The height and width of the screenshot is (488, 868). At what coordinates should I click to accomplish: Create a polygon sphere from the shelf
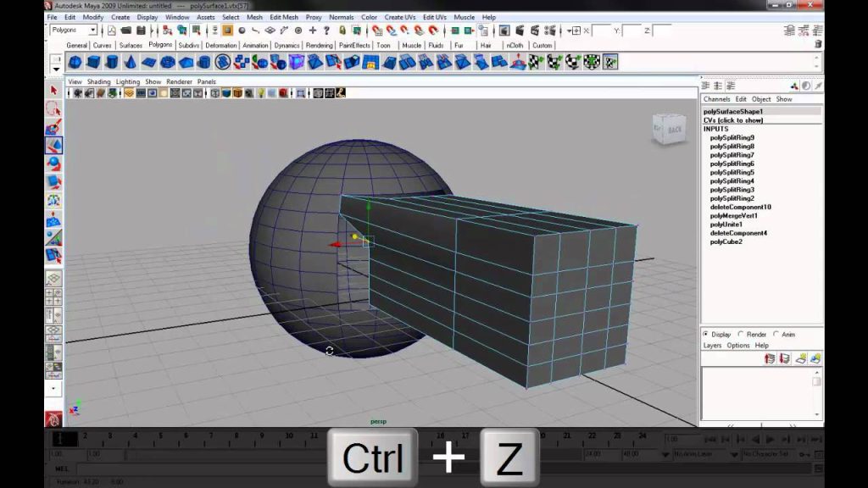point(75,62)
